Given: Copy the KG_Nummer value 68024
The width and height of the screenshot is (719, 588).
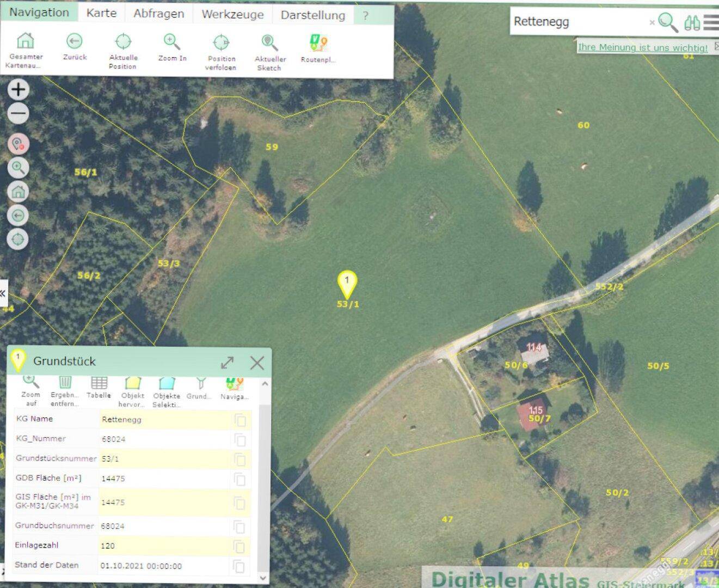Looking at the screenshot, I should tap(240, 440).
